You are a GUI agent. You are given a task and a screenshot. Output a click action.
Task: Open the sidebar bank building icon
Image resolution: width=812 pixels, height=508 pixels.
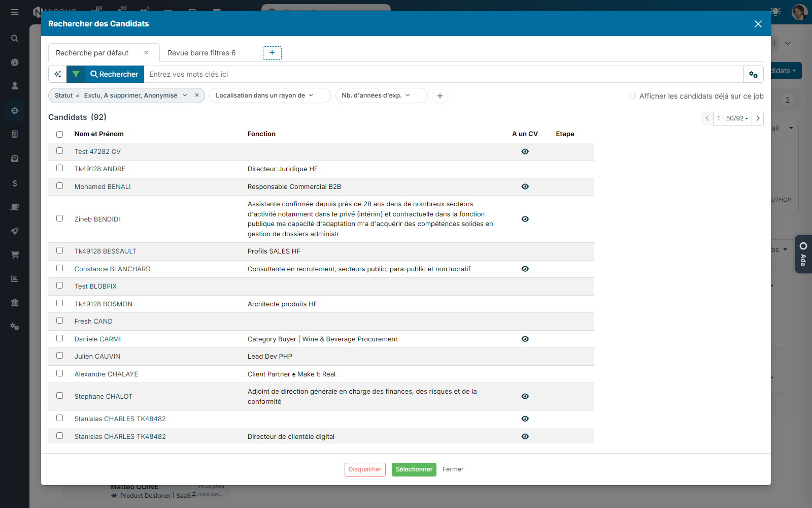(15, 303)
